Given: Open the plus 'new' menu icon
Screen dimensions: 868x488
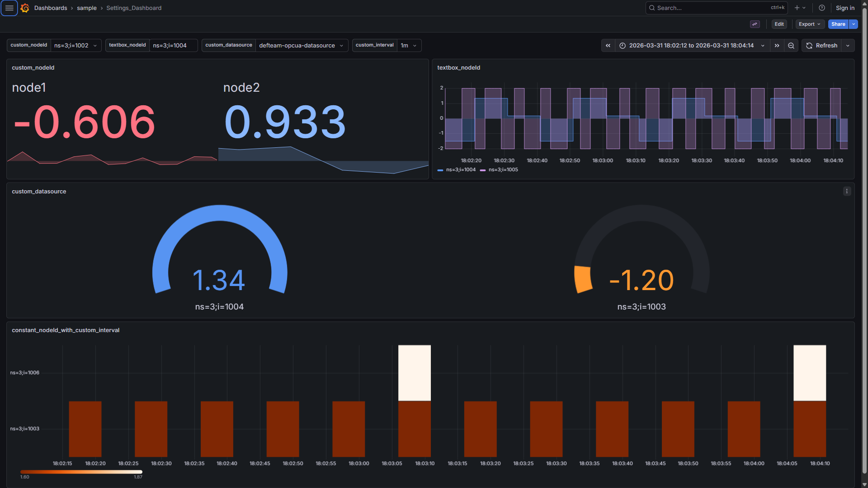Looking at the screenshot, I should click(797, 8).
